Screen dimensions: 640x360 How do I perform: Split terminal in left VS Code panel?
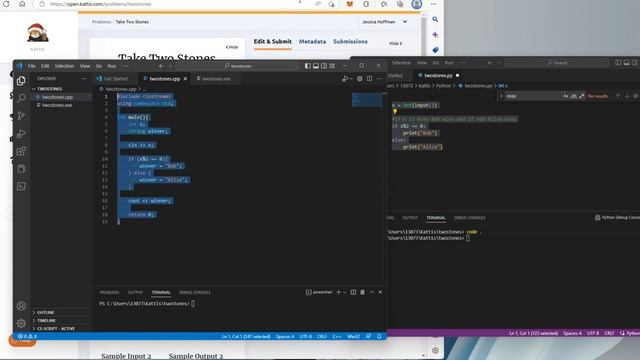[353, 292]
